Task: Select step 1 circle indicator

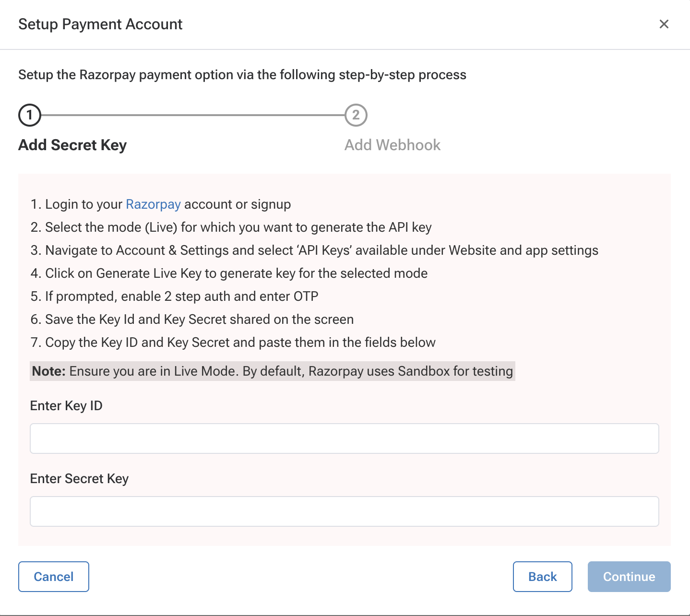Action: (30, 115)
